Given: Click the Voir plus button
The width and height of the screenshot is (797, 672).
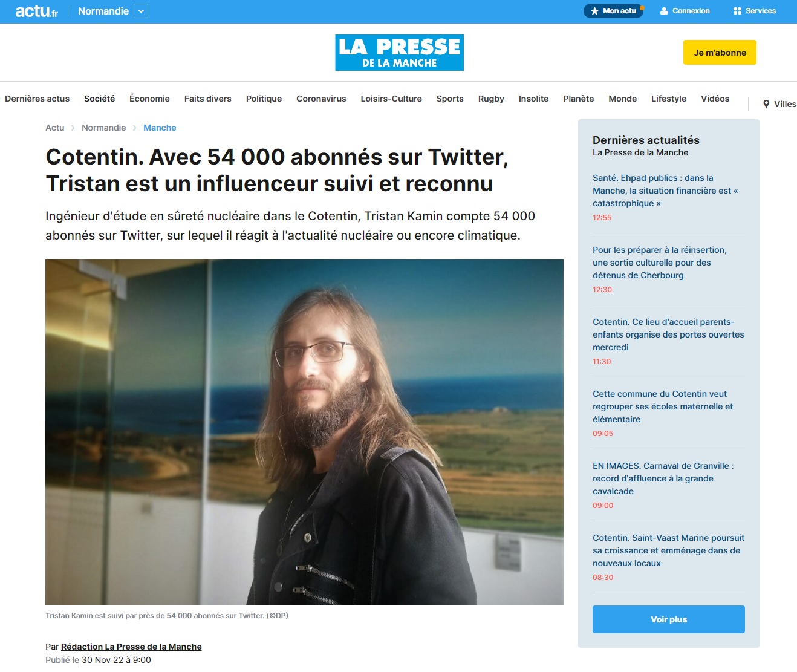Looking at the screenshot, I should [669, 619].
